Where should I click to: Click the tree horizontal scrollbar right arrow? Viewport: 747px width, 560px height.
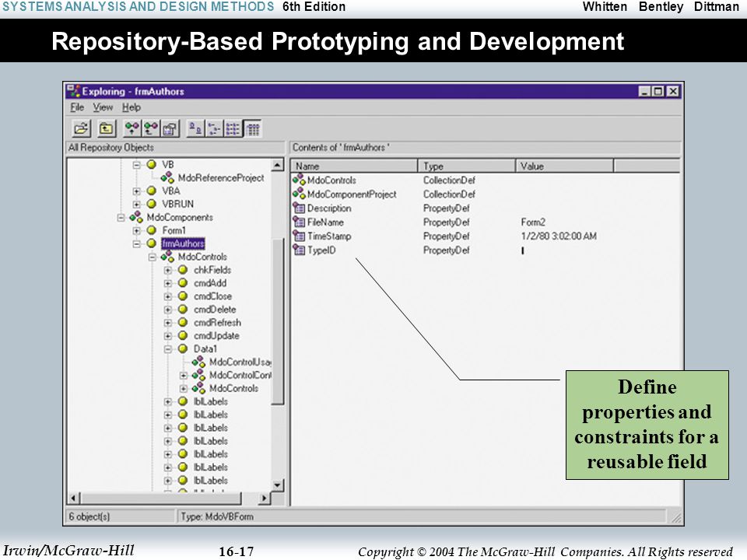[x=265, y=498]
